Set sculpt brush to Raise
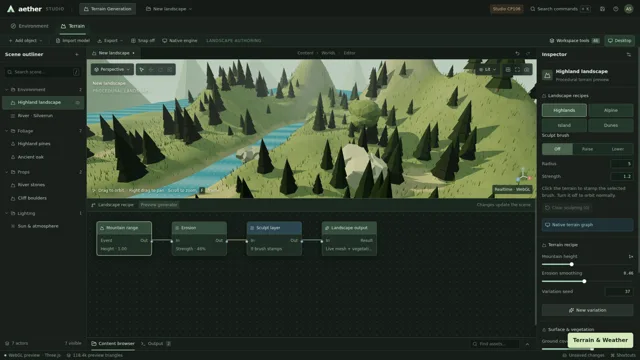The height and width of the screenshot is (360, 640). [x=587, y=149]
